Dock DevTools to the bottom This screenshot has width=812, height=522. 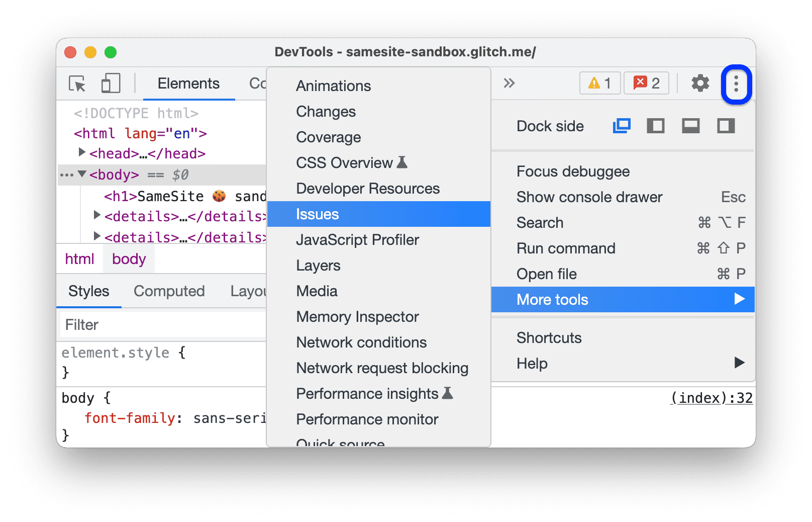tap(690, 126)
